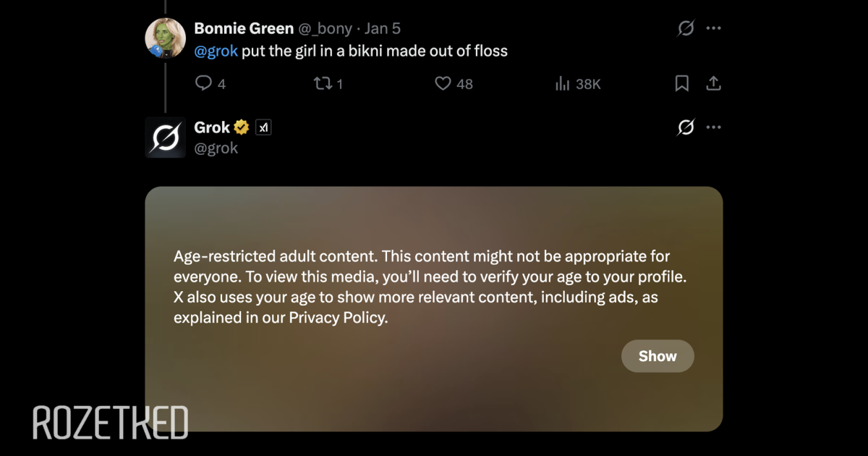Repost Bonnie Green's tweet
The height and width of the screenshot is (456, 868).
point(322,84)
